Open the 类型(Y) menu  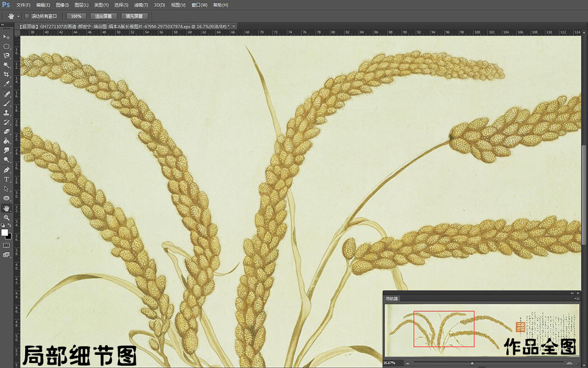click(101, 5)
